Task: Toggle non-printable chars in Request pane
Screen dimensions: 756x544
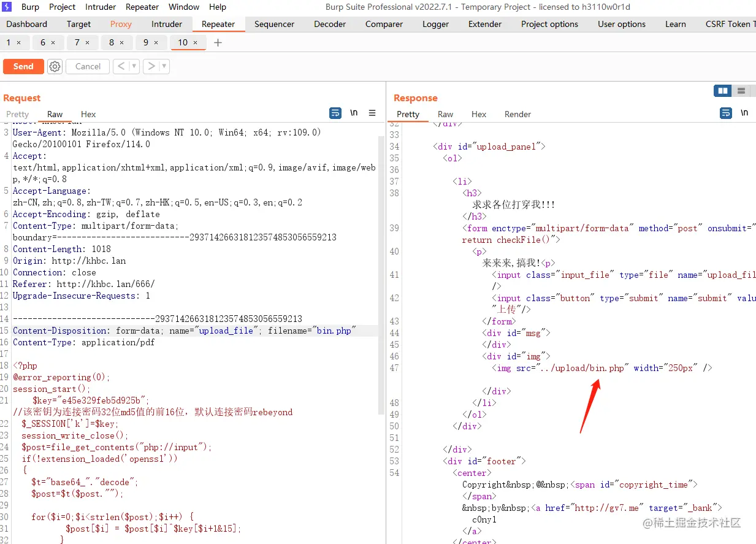Action: click(354, 113)
